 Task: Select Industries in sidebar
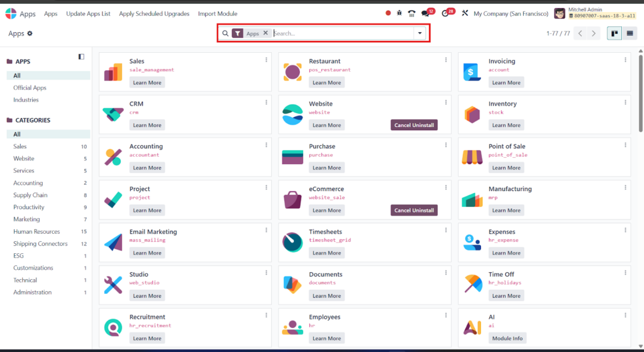click(x=26, y=100)
